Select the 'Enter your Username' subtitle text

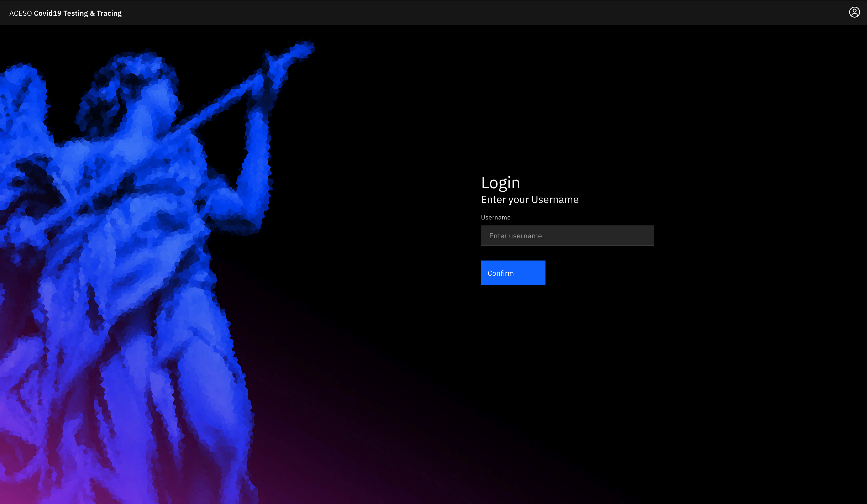pyautogui.click(x=529, y=200)
